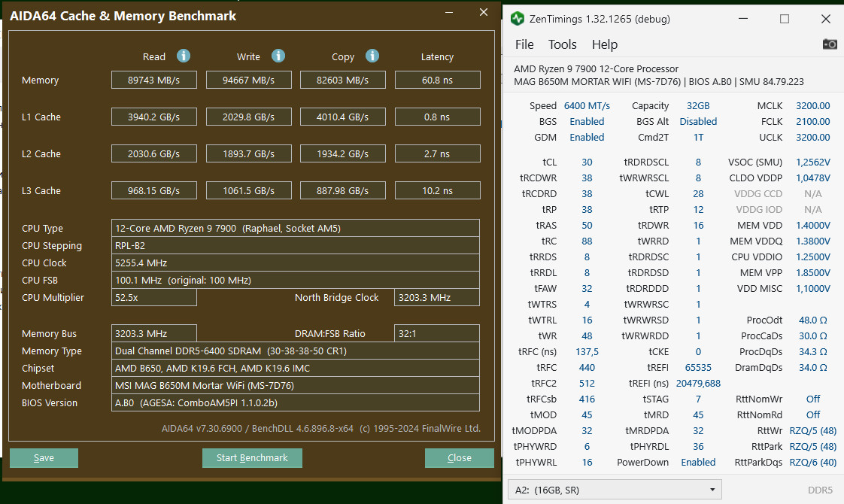844x504 pixels.
Task: Click North Bridge Clock value 3203.3 MHz
Action: tap(437, 297)
